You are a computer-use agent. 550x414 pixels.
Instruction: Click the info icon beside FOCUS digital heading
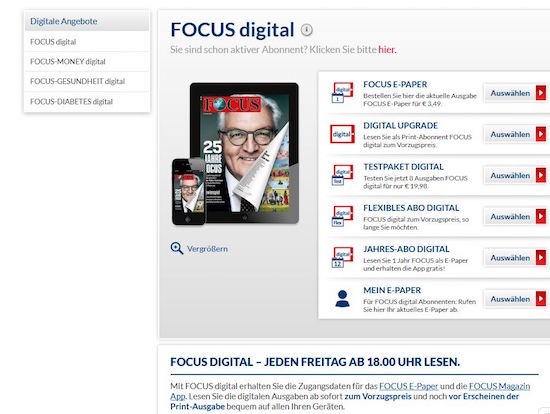(307, 30)
